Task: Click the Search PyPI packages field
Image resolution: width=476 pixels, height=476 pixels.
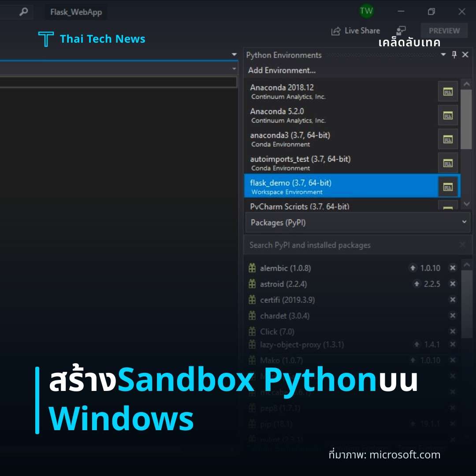Action: coord(357,245)
